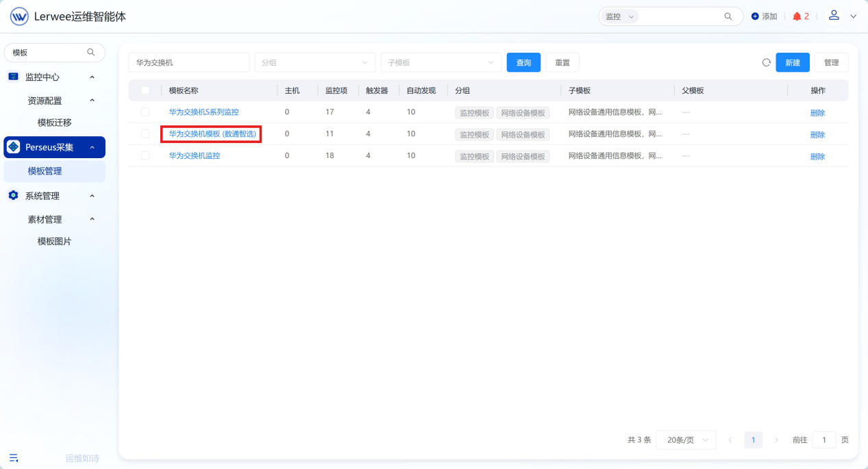
Task: Click the 系统管理 gear icon
Action: point(13,196)
